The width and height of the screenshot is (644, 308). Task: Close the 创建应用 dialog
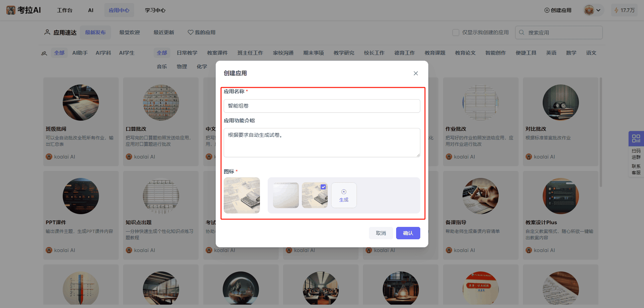pos(416,73)
